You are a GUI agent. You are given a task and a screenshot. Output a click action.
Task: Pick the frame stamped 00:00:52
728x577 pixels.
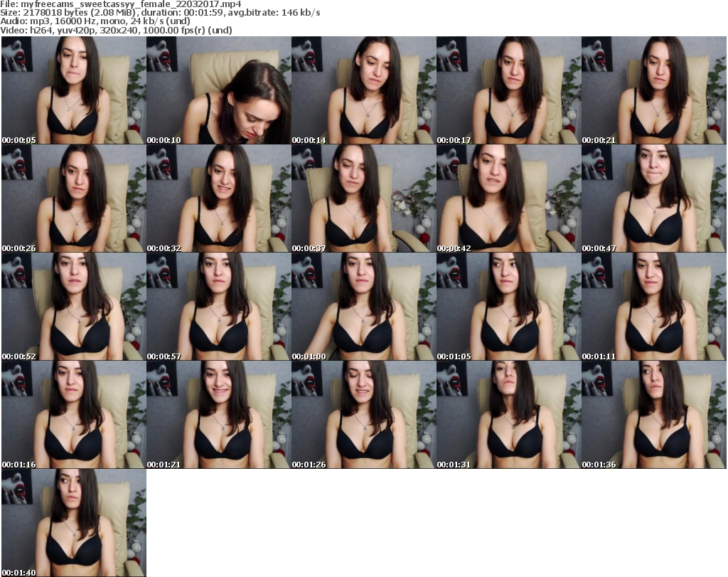pyautogui.click(x=74, y=307)
